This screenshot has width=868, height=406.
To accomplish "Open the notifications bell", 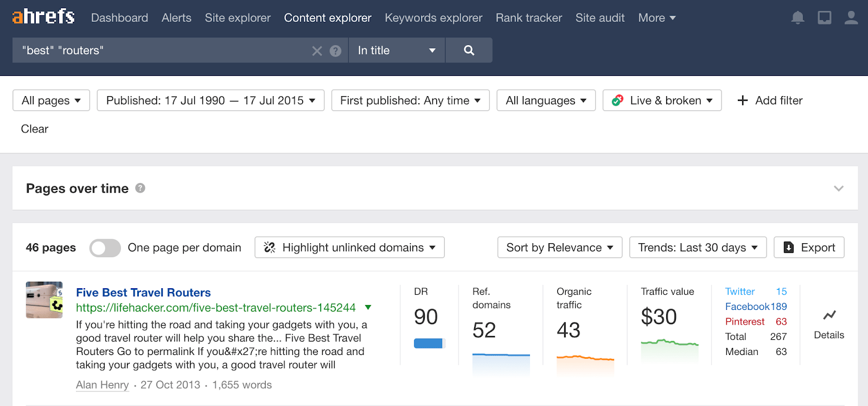I will pyautogui.click(x=797, y=18).
